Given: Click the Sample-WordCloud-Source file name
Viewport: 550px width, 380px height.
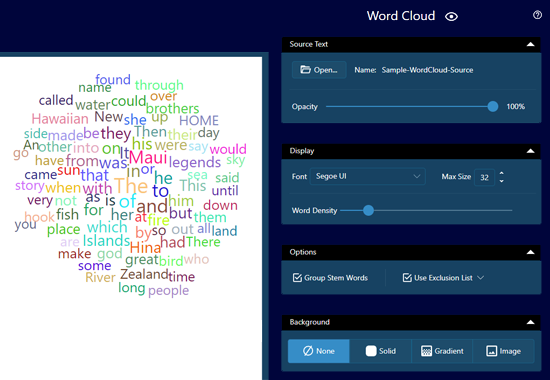Looking at the screenshot, I should click(x=427, y=70).
